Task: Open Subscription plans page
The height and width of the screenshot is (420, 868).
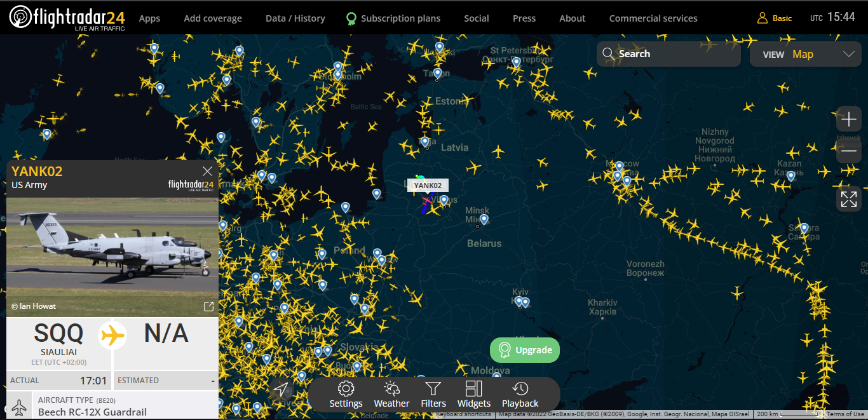Action: click(400, 18)
